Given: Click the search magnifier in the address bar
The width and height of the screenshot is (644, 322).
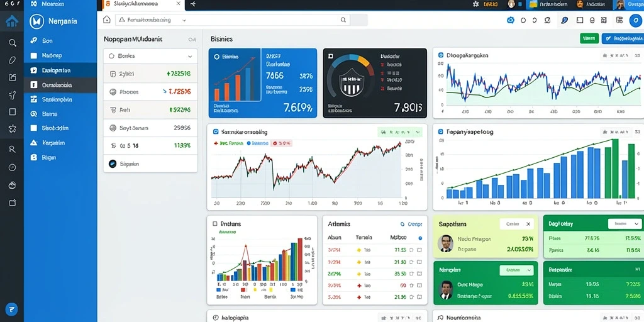Looking at the screenshot, I should coord(343,19).
